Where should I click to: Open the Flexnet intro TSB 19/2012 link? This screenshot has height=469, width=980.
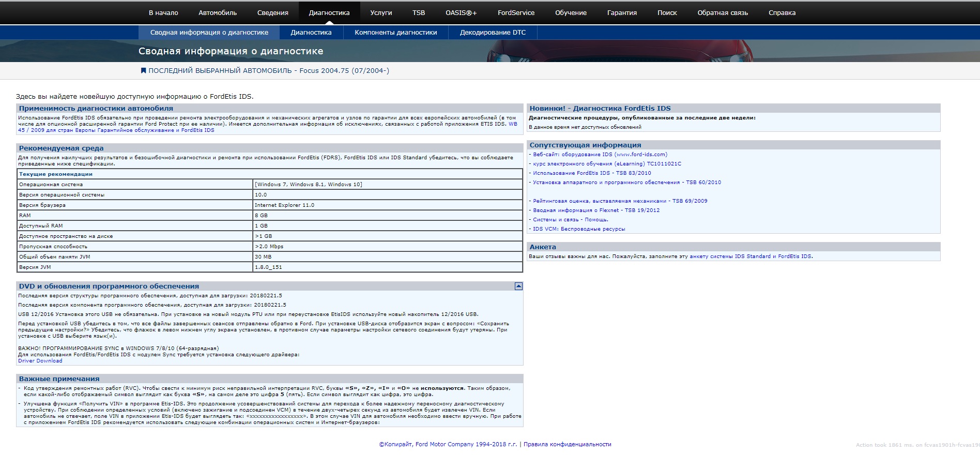596,210
